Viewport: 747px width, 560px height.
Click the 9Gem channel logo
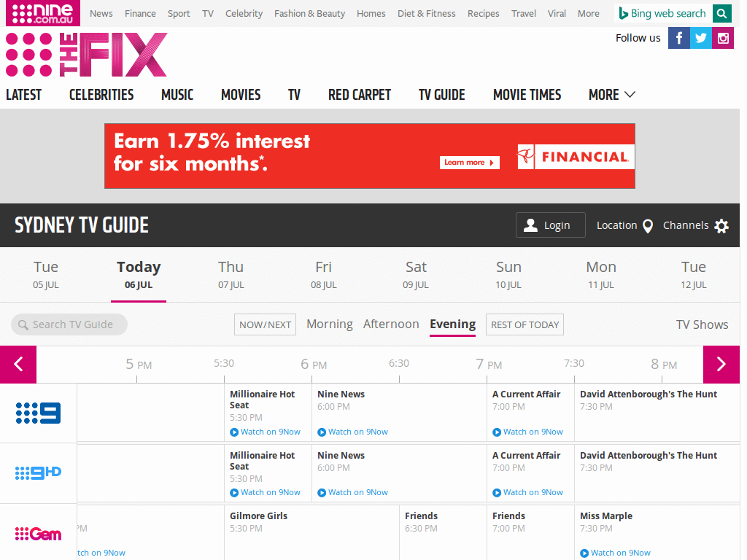pyautogui.click(x=38, y=534)
